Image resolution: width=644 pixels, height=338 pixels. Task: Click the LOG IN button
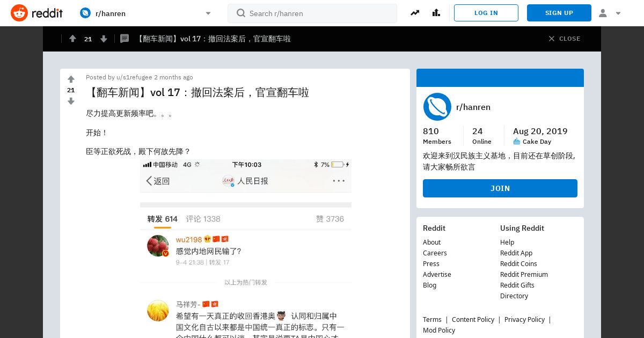tap(486, 13)
